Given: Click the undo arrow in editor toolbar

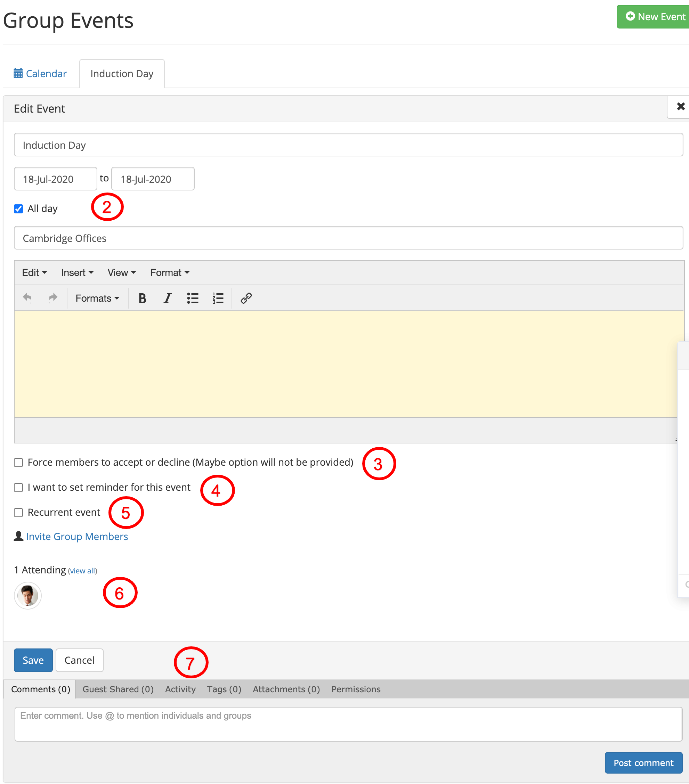Looking at the screenshot, I should pos(27,297).
